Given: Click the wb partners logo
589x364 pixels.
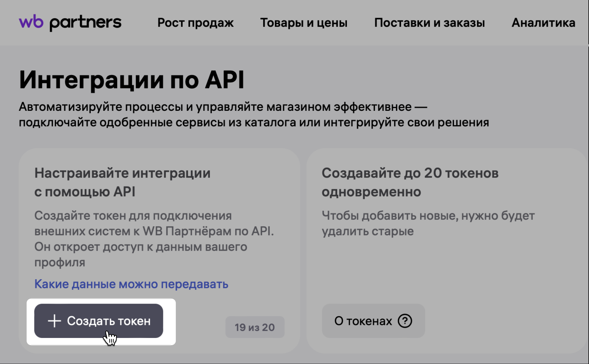Looking at the screenshot, I should [x=70, y=22].
